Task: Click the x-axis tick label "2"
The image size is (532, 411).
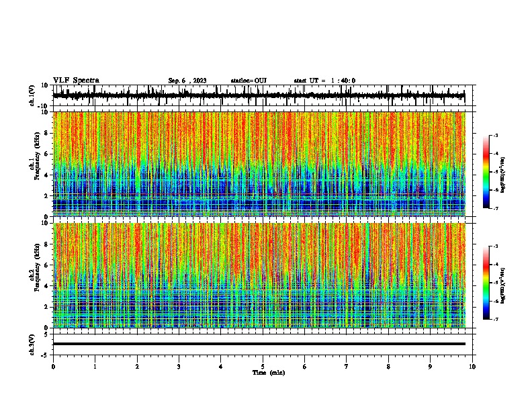Action: click(137, 367)
